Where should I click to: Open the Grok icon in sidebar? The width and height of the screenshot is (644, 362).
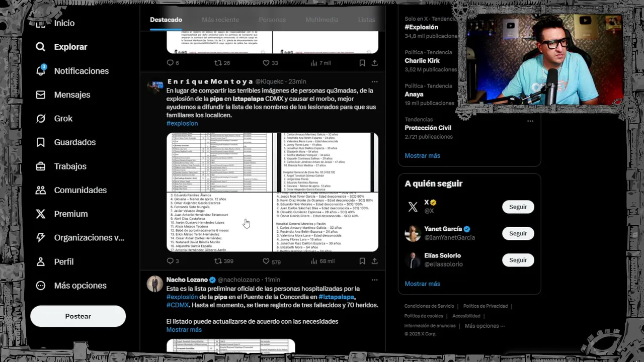point(41,119)
